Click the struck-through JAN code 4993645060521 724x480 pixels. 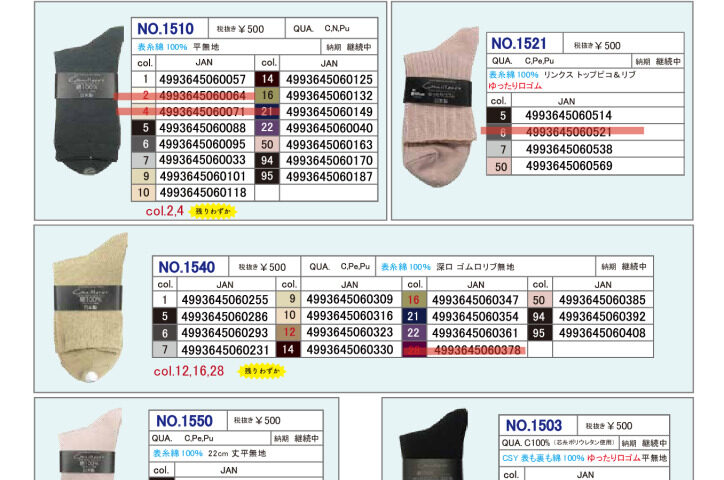tap(568, 132)
